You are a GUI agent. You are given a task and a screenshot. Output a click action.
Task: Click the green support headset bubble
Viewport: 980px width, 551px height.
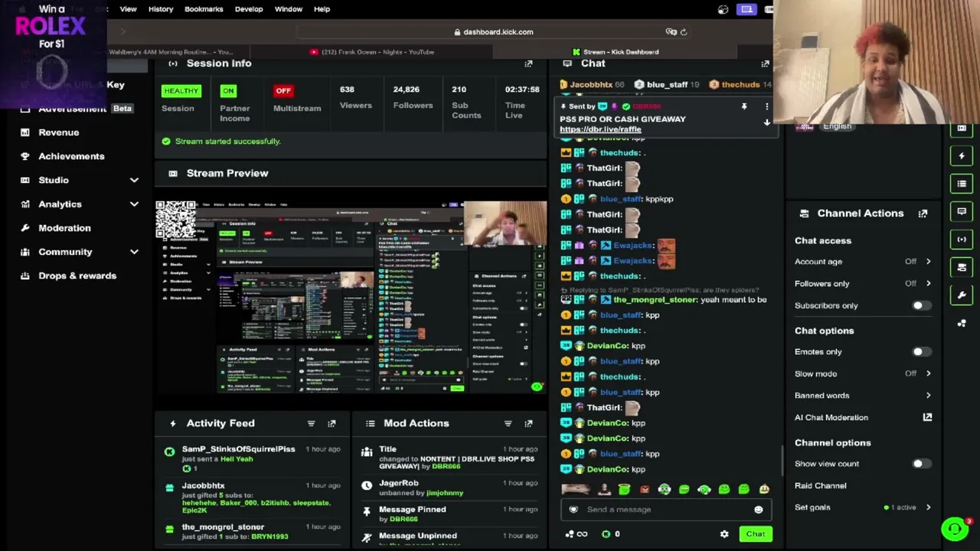click(x=954, y=529)
